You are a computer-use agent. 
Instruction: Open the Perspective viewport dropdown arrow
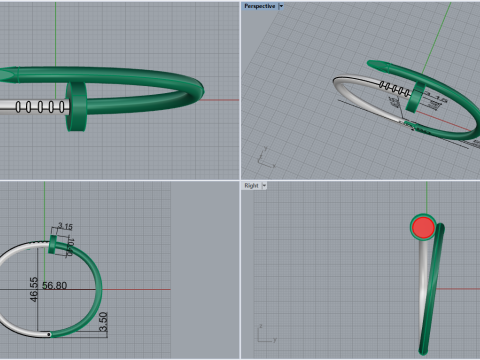tap(281, 6)
